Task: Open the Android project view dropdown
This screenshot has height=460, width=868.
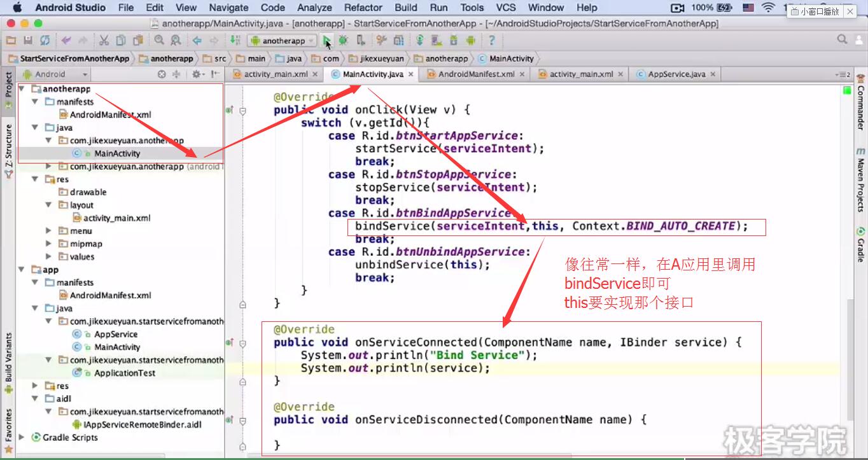Action: pyautogui.click(x=56, y=74)
